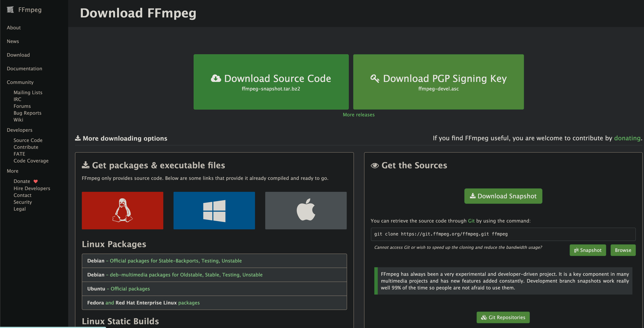Open Code Coverage under Developers
The height and width of the screenshot is (328, 644).
click(x=31, y=161)
